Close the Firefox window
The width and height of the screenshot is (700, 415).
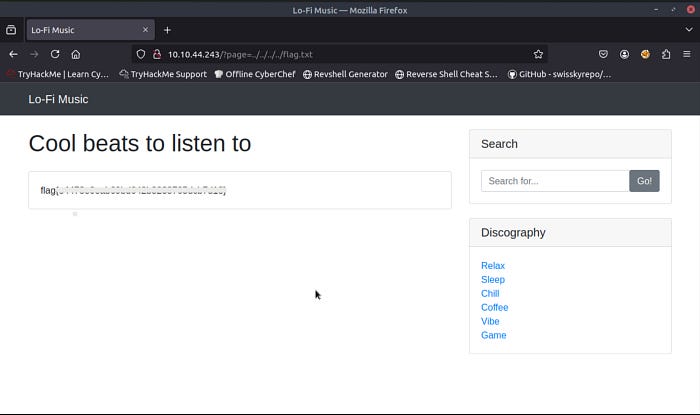click(690, 9)
